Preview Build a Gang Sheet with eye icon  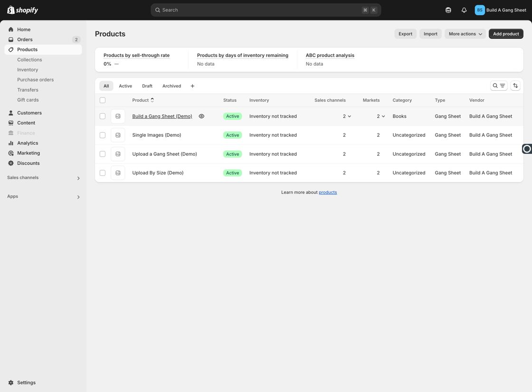[201, 116]
